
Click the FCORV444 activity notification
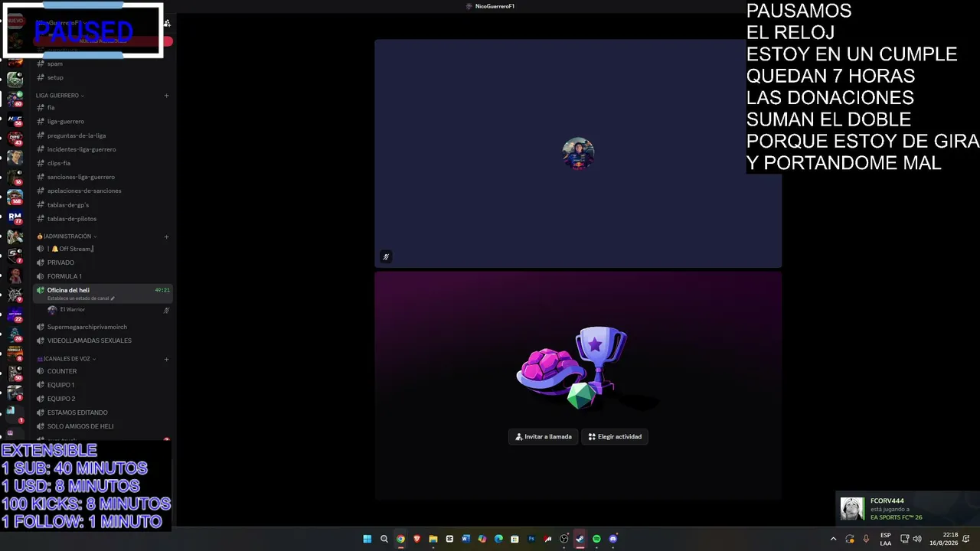pyautogui.click(x=907, y=509)
